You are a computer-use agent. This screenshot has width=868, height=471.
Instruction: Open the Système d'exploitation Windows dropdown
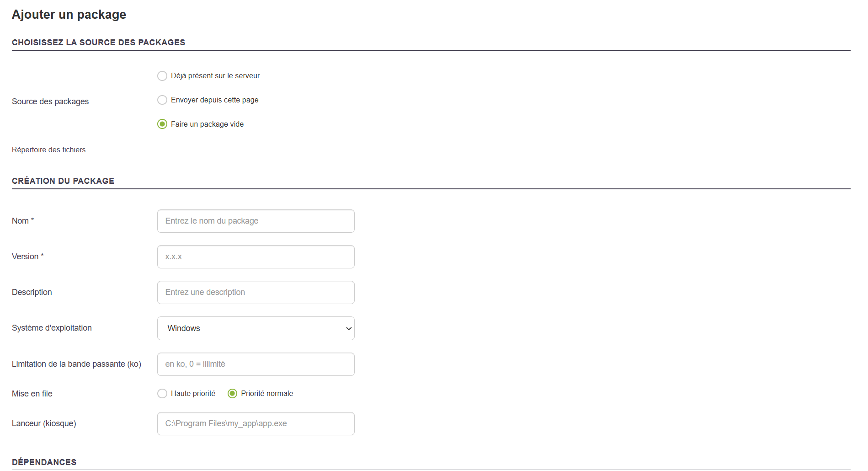[256, 328]
